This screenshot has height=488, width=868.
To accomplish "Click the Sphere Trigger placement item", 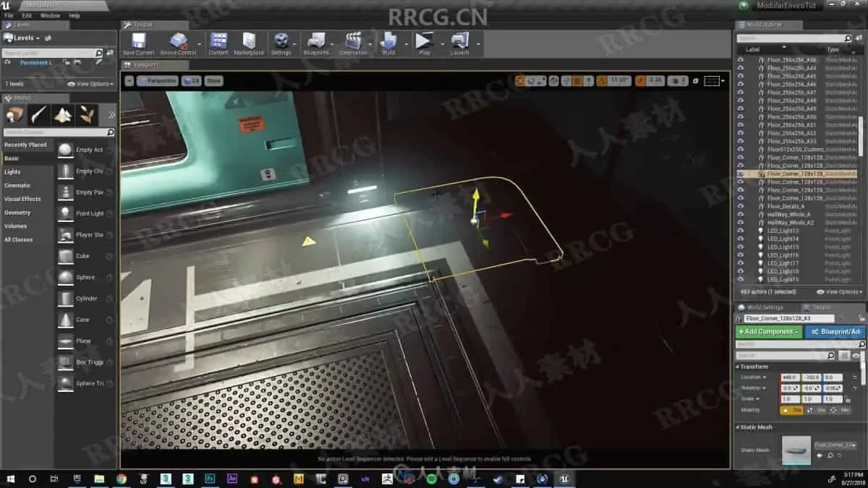I will click(85, 383).
